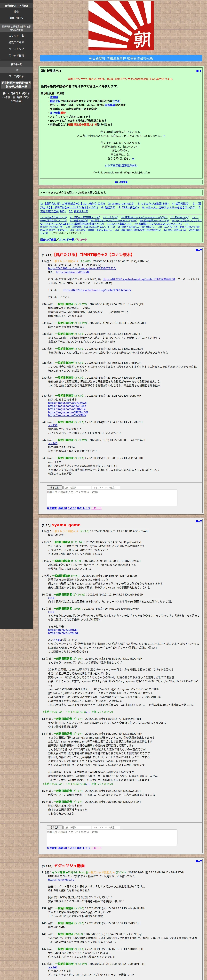This screenshot has height=980, width=207.
Task: Click ページトップ in the left sidebar
Action: [16, 49]
